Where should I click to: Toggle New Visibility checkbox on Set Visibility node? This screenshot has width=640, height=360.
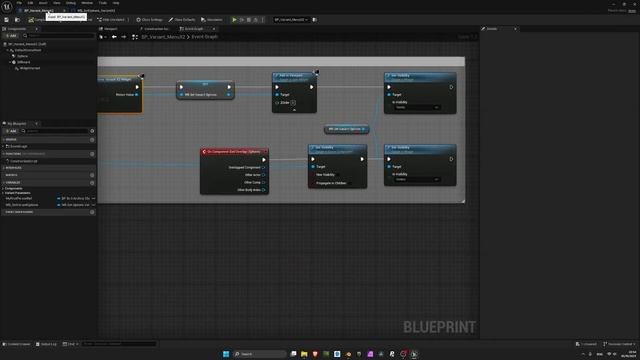339,175
